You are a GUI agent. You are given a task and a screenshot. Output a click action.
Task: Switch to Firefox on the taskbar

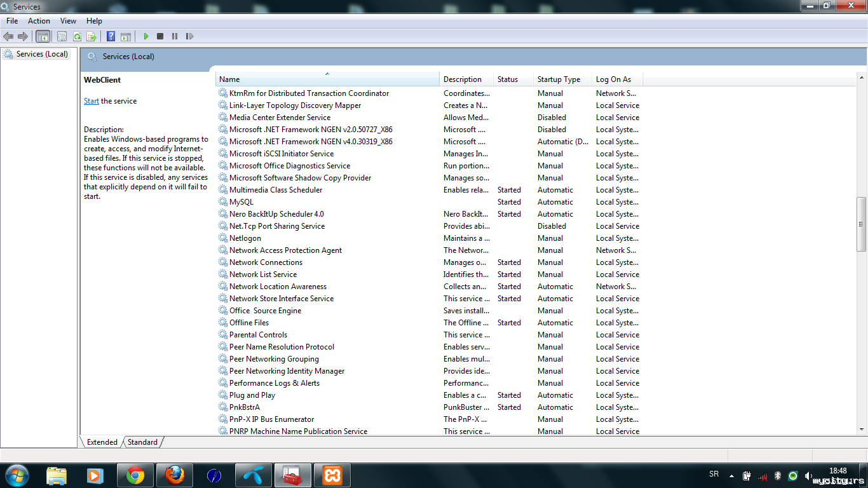(x=174, y=475)
